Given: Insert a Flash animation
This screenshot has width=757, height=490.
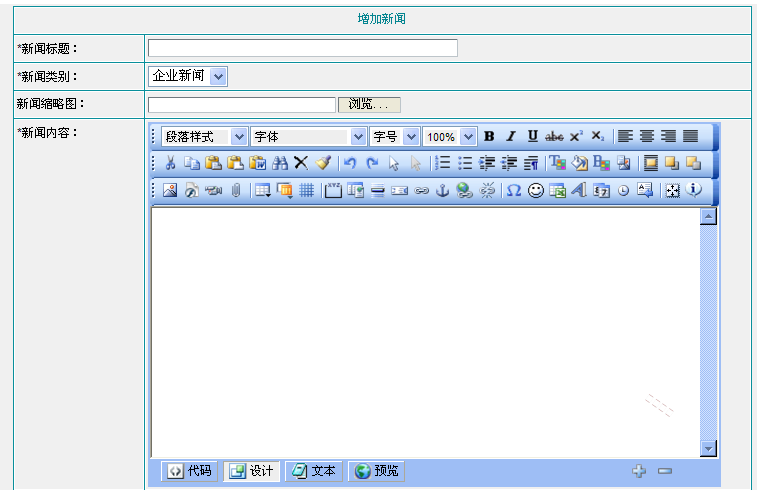Looking at the screenshot, I should pyautogui.click(x=192, y=190).
